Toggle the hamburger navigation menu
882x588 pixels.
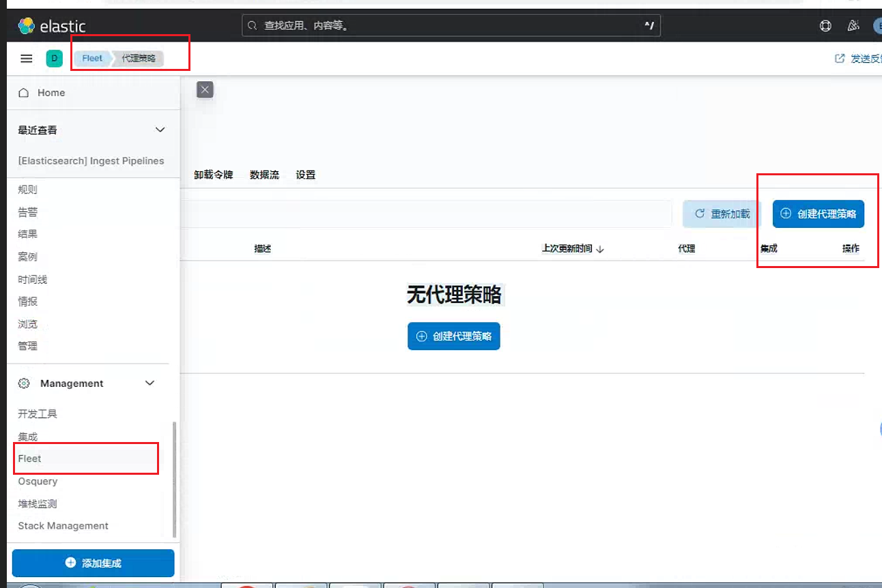[x=27, y=59]
